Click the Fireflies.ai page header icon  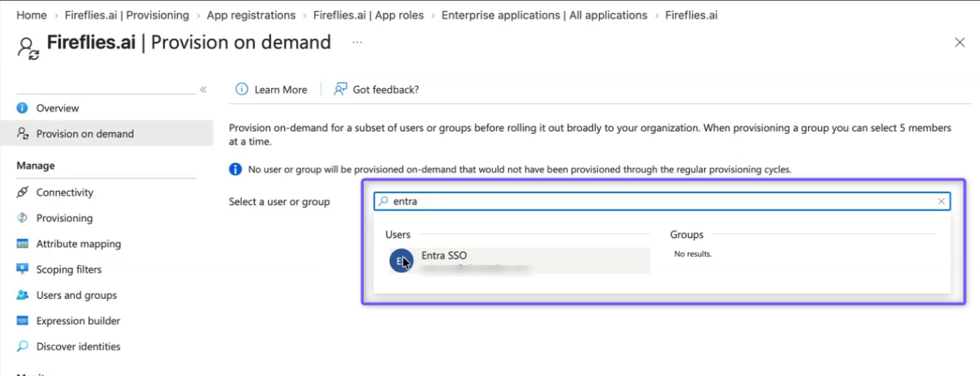28,49
